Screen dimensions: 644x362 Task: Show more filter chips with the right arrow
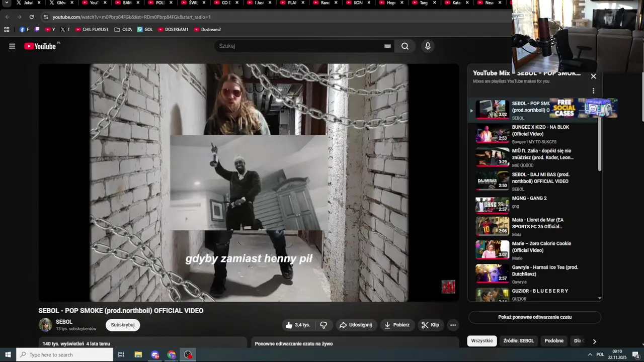[x=594, y=341]
